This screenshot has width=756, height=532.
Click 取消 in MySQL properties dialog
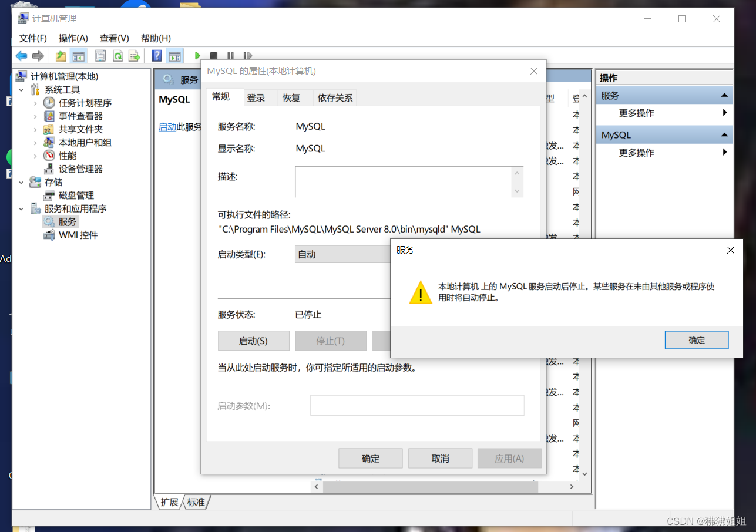tap(440, 459)
